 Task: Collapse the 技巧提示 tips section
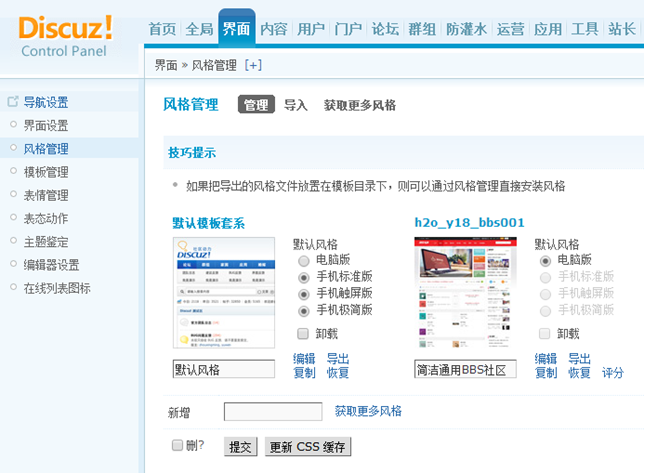pos(192,153)
